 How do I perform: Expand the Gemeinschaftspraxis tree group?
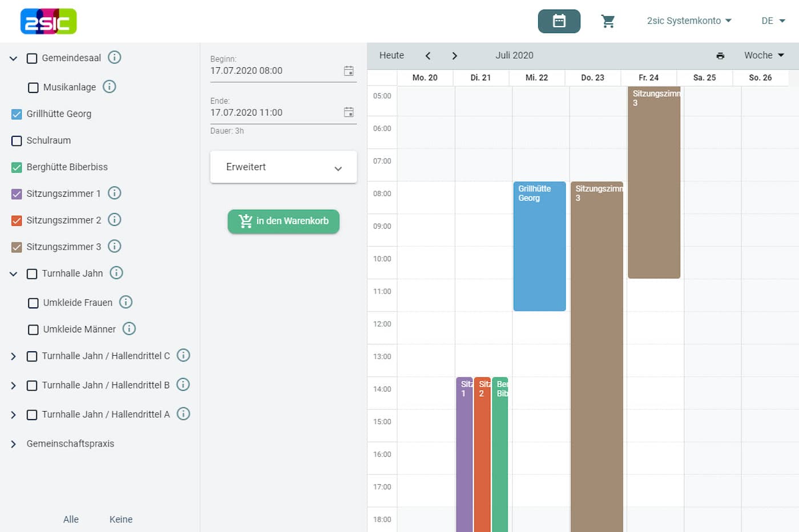click(13, 444)
